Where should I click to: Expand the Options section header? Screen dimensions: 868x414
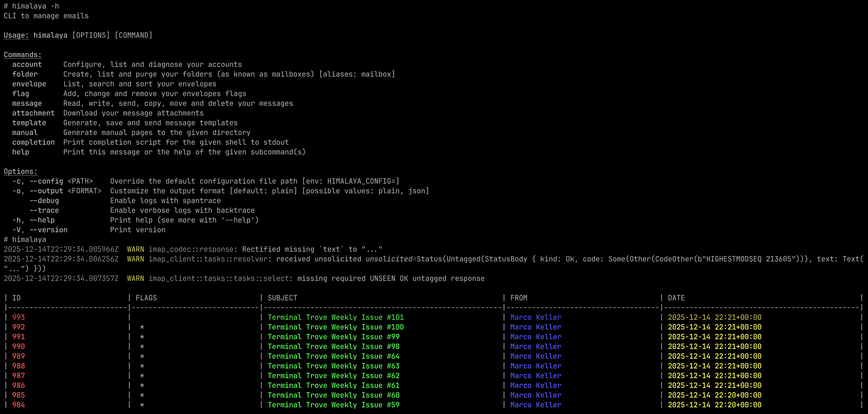click(x=20, y=171)
